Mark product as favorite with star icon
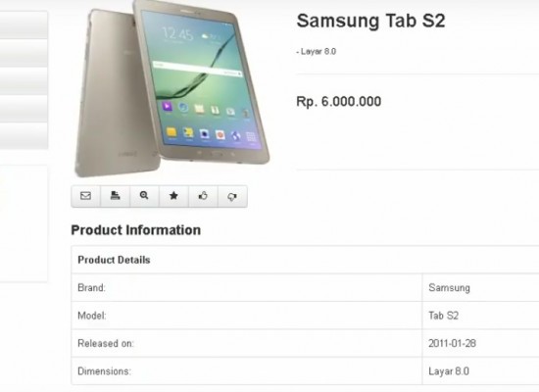Screen dimensions: 539x392 pos(173,196)
